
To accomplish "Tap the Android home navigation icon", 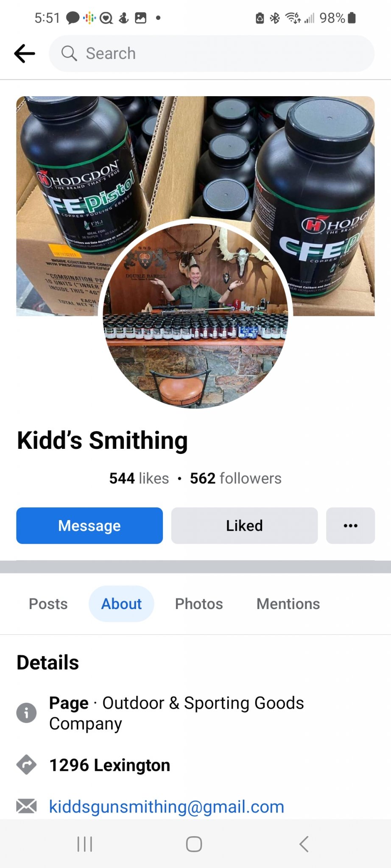I will [x=194, y=844].
